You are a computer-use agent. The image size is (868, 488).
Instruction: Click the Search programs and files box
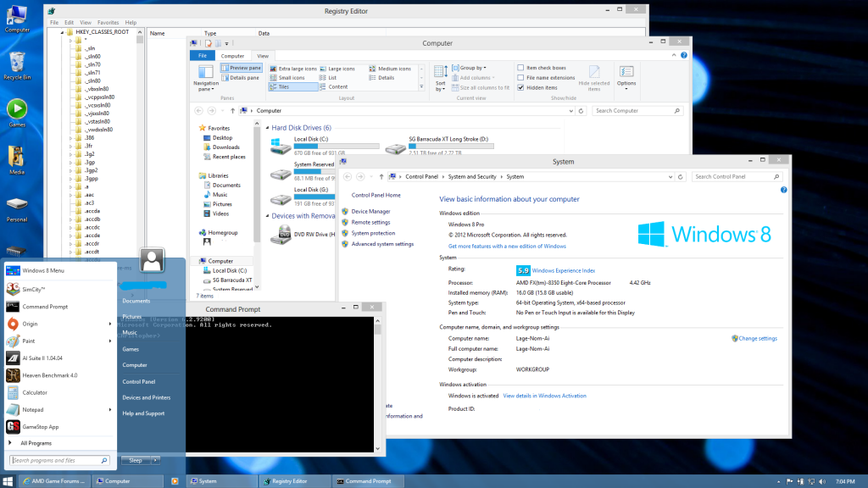coord(59,460)
